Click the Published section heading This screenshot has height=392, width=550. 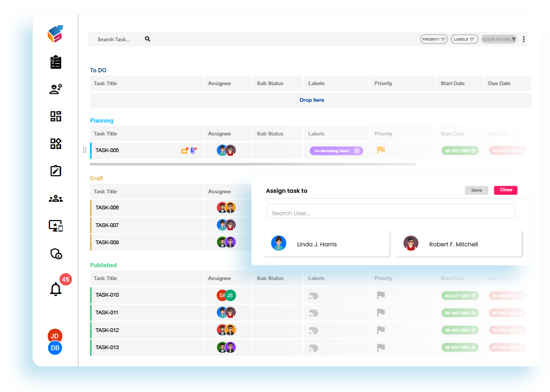pyautogui.click(x=103, y=265)
